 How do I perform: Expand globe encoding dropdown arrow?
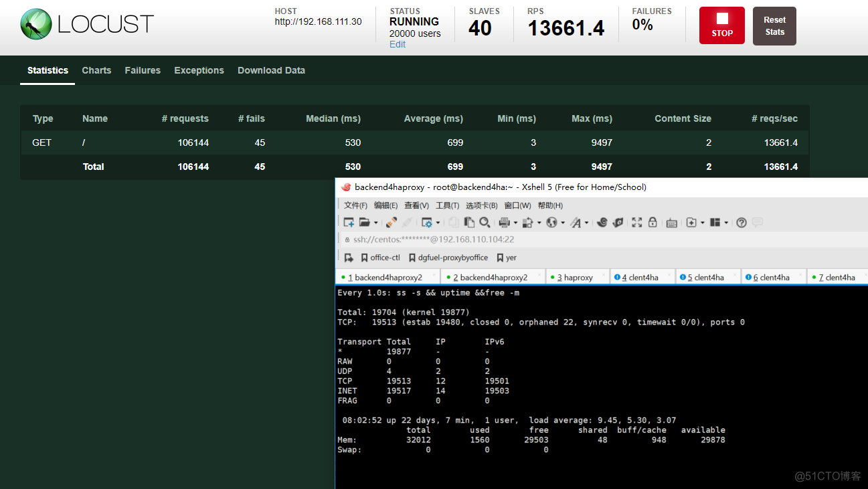[563, 223]
